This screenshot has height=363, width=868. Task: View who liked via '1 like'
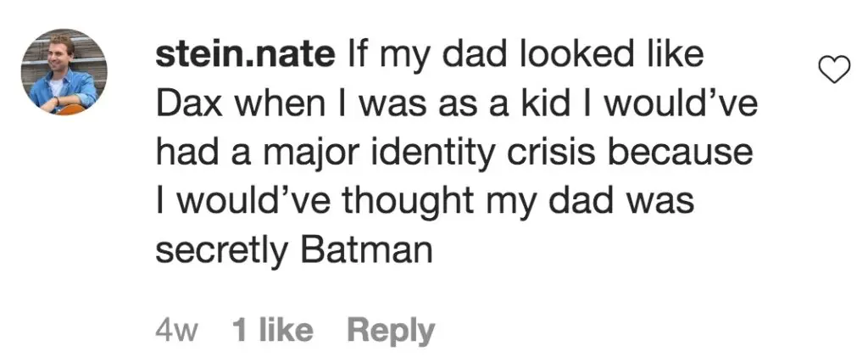click(271, 330)
